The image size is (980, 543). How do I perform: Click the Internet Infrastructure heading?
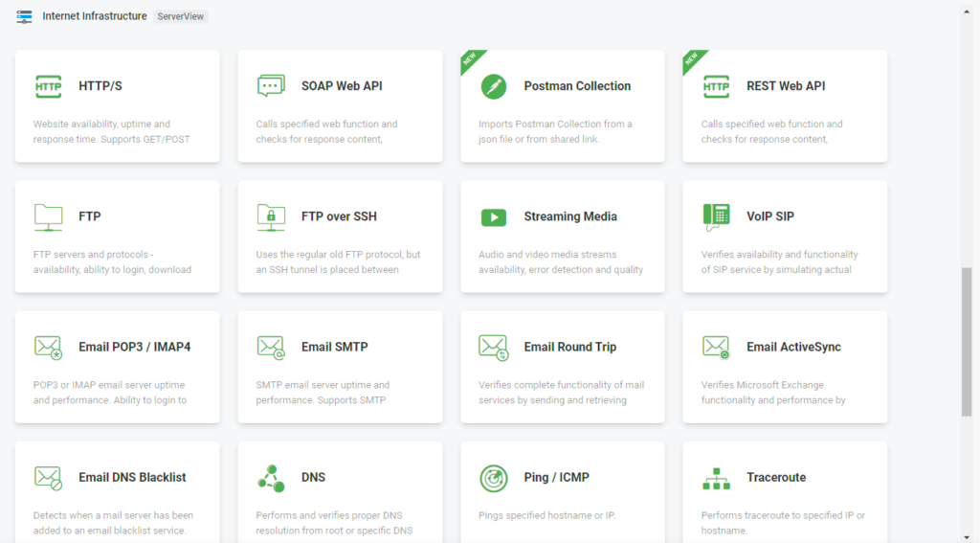[x=95, y=16]
